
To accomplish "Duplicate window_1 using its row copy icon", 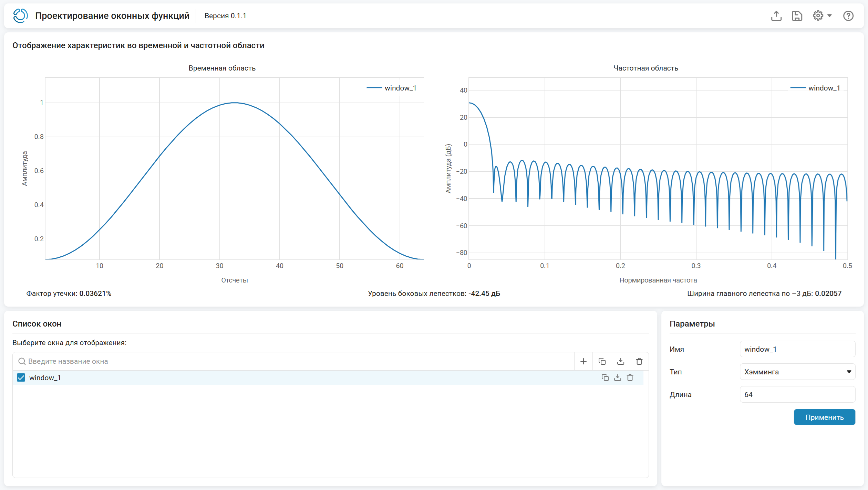I will coord(605,377).
